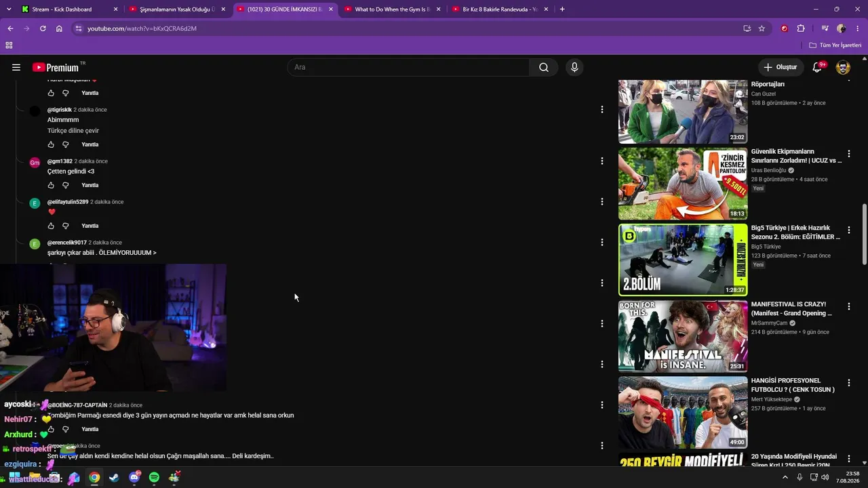Image resolution: width=868 pixels, height=488 pixels.
Task: Switch to Bir Kız 8 Bakirle Randevuda tab
Action: 501,9
